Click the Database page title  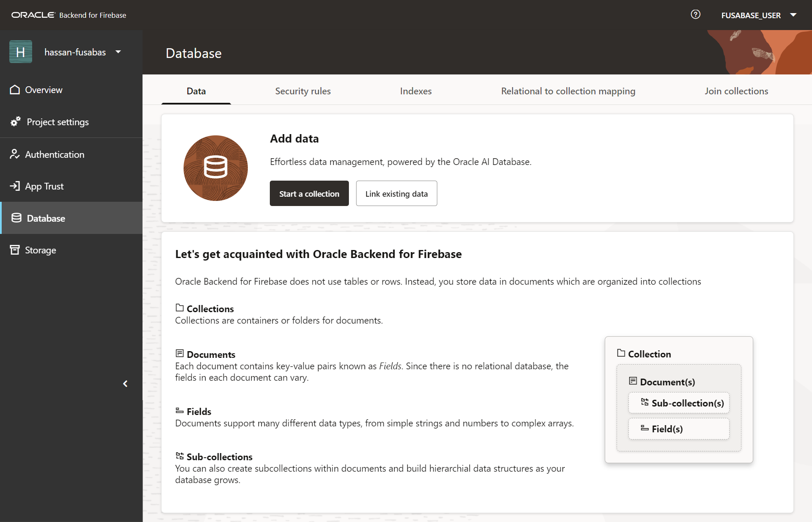194,53
